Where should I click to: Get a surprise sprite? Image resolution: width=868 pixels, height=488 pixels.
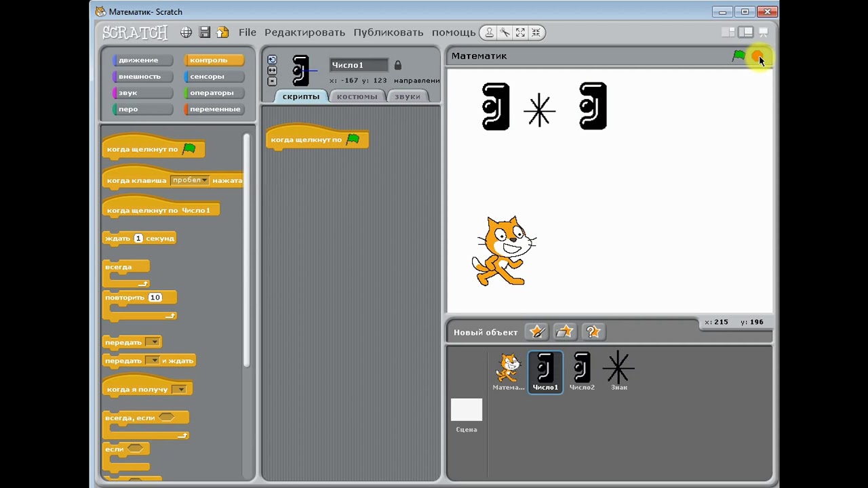click(593, 331)
